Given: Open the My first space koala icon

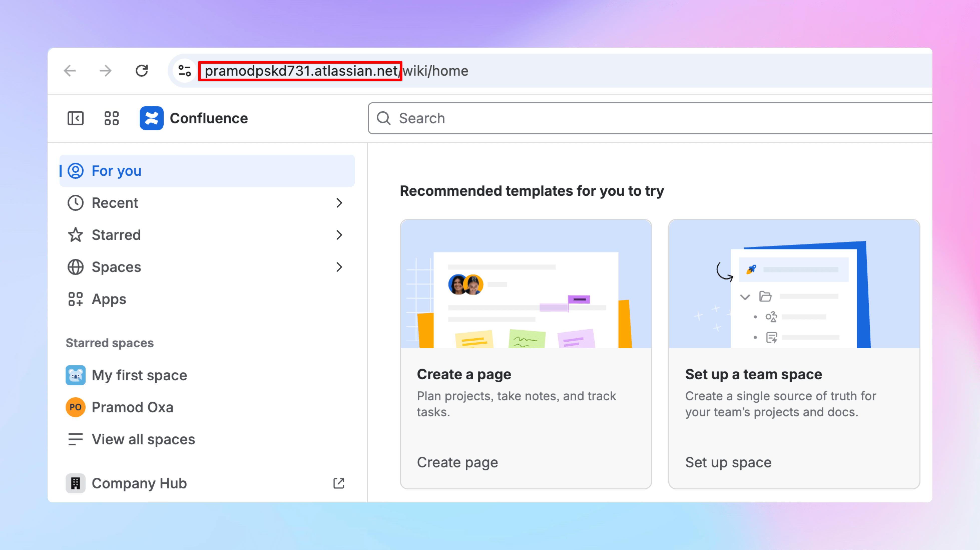Looking at the screenshot, I should point(75,375).
